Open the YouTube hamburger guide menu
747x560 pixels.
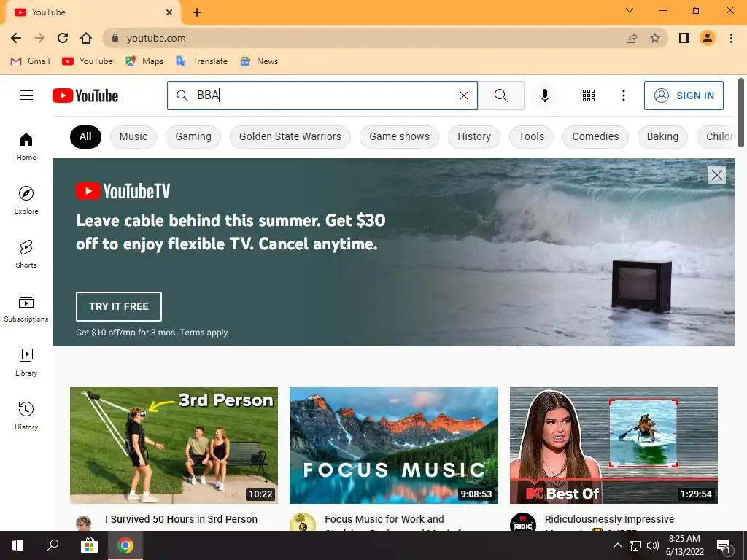click(26, 96)
